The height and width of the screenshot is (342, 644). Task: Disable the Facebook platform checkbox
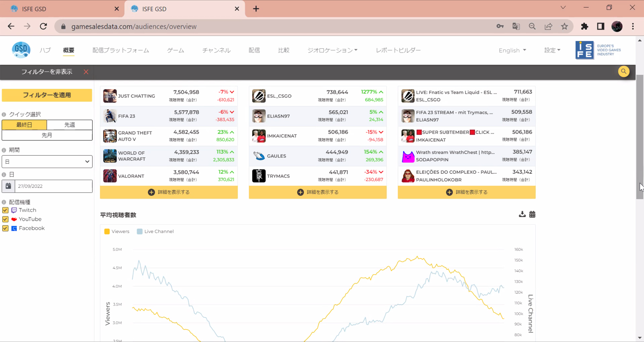click(x=5, y=228)
